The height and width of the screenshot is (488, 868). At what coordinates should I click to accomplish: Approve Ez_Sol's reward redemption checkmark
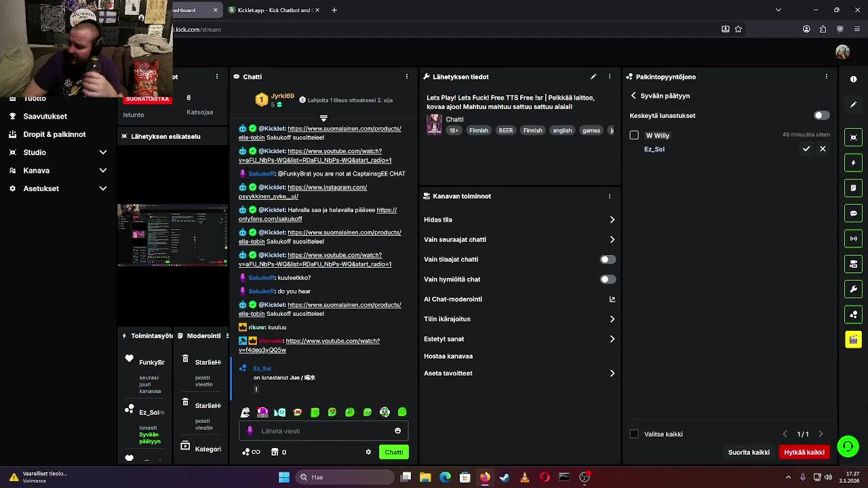[806, 148]
